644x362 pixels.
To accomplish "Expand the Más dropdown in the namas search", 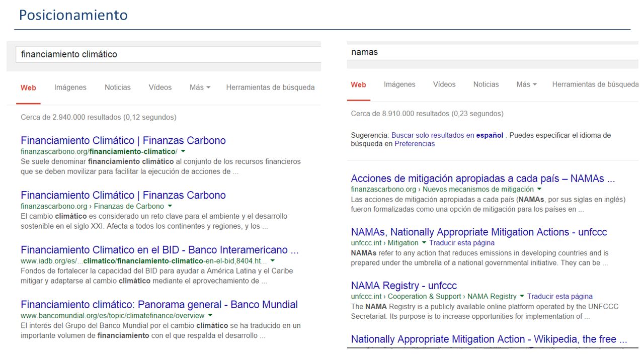I will (x=526, y=84).
